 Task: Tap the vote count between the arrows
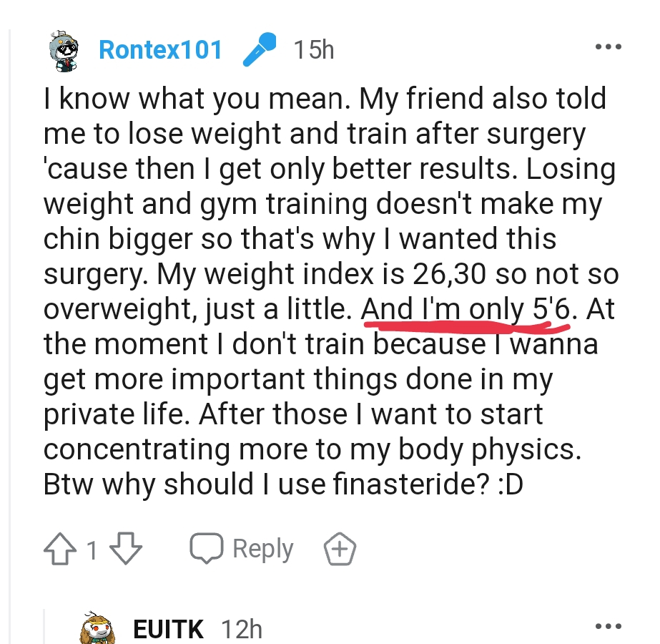coord(92,550)
